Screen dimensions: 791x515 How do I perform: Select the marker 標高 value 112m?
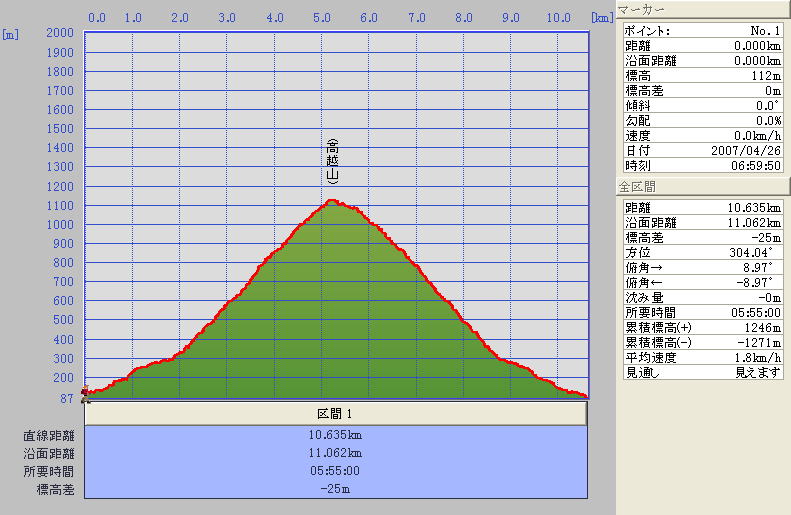pyautogui.click(x=766, y=76)
